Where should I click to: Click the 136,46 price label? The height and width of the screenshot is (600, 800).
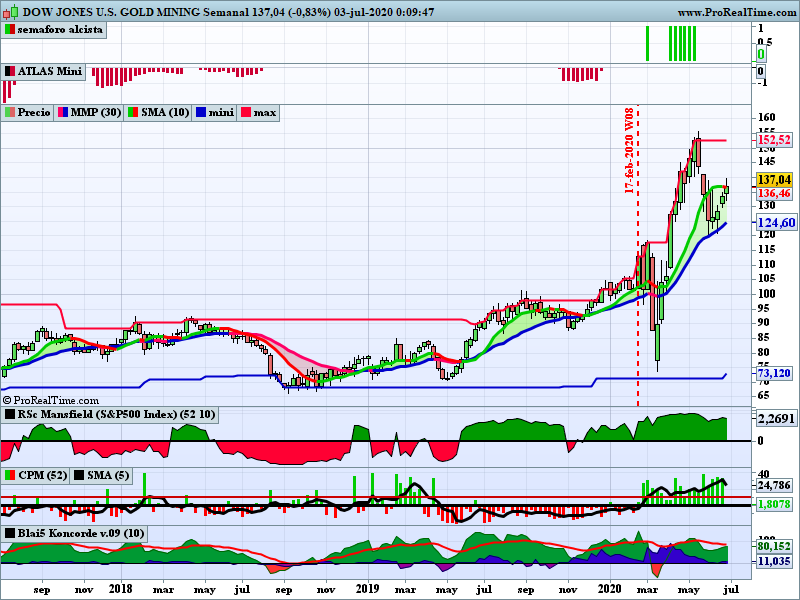coord(774,193)
